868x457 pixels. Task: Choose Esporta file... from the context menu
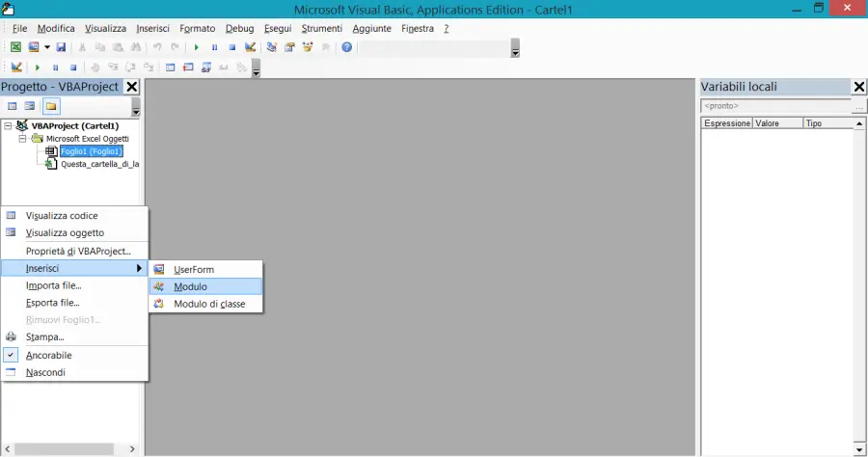[74, 303]
